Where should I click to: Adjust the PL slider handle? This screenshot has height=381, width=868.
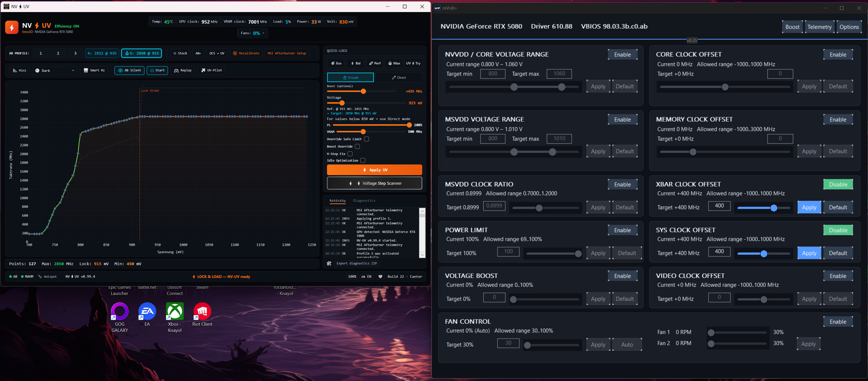(409, 125)
